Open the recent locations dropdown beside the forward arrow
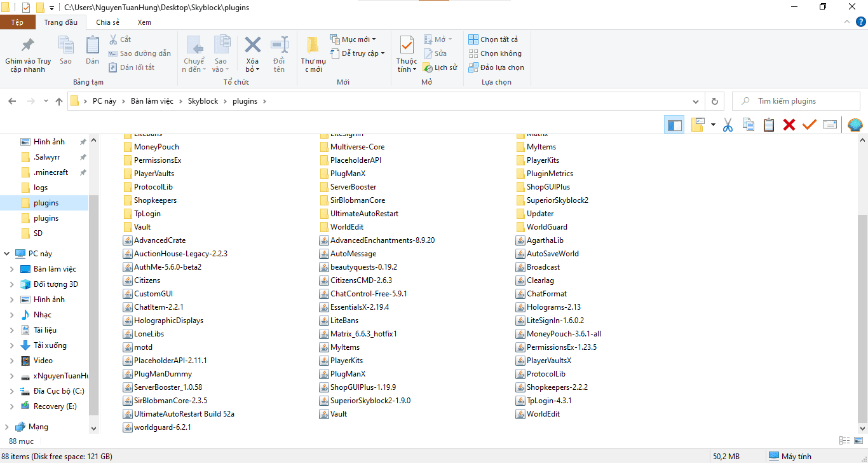This screenshot has height=463, width=868. (46, 101)
